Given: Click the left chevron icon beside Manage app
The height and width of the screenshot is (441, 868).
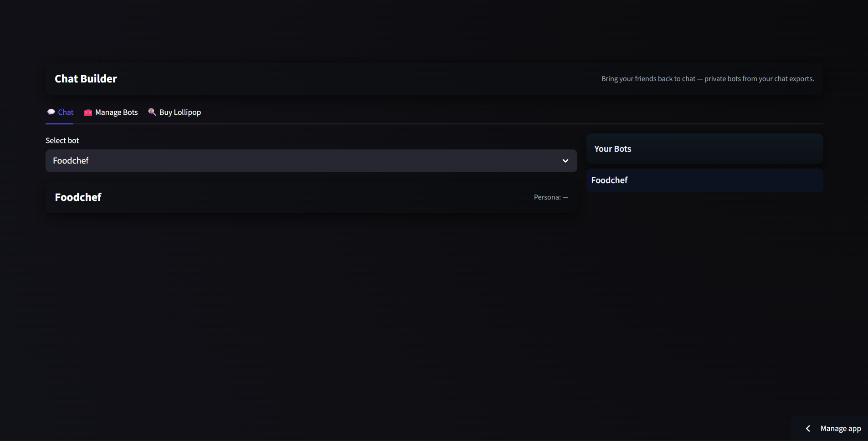Looking at the screenshot, I should click(x=808, y=428).
